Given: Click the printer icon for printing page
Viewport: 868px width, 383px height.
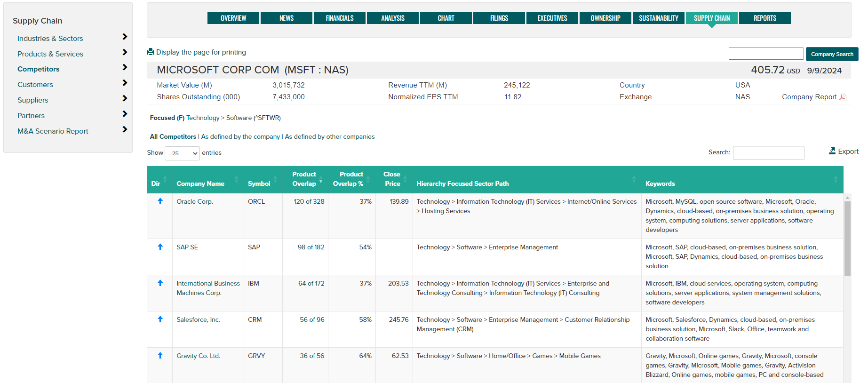Looking at the screenshot, I should [151, 52].
